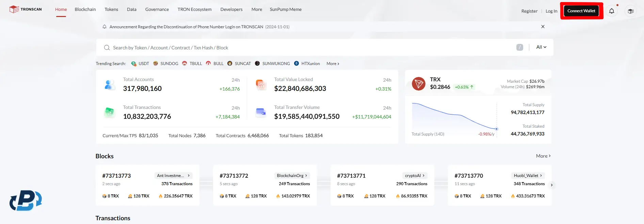Click the TBULL token icon
The image size is (644, 224).
[x=184, y=63]
